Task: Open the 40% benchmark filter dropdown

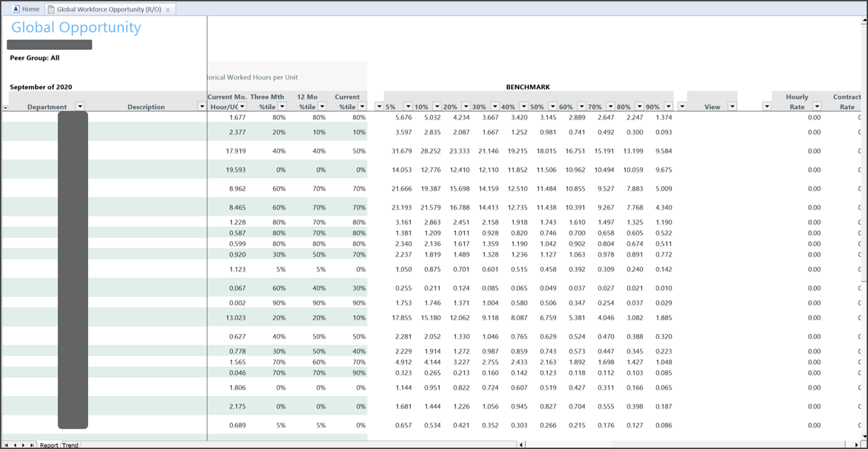Action: (523, 106)
